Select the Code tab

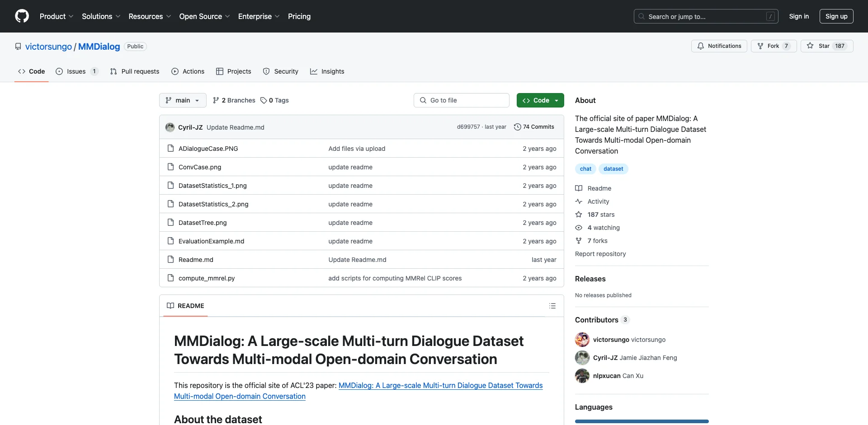coord(32,71)
